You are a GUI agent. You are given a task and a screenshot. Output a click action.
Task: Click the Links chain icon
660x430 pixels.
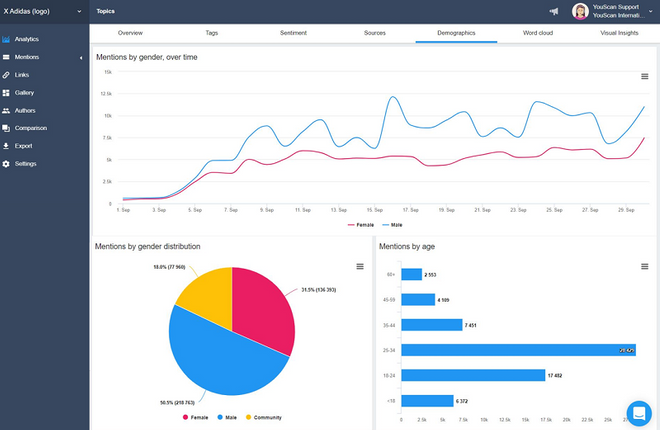[x=6, y=75]
